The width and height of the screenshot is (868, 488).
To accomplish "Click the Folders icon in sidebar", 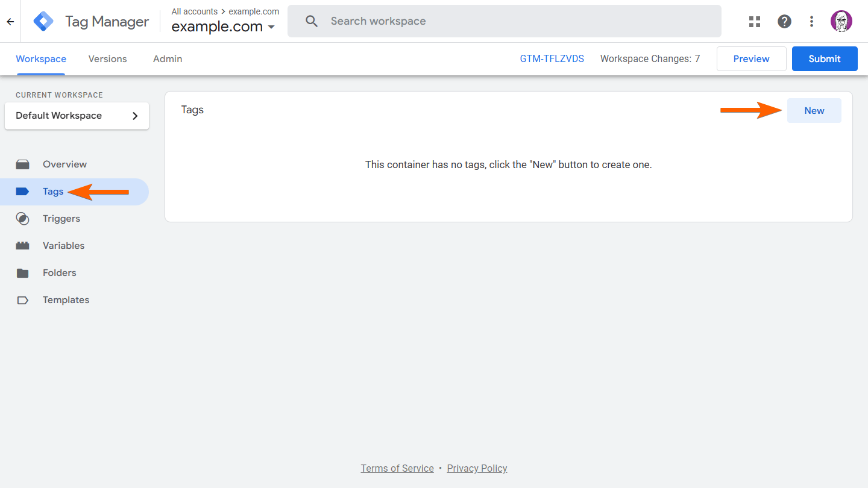I will click(23, 273).
